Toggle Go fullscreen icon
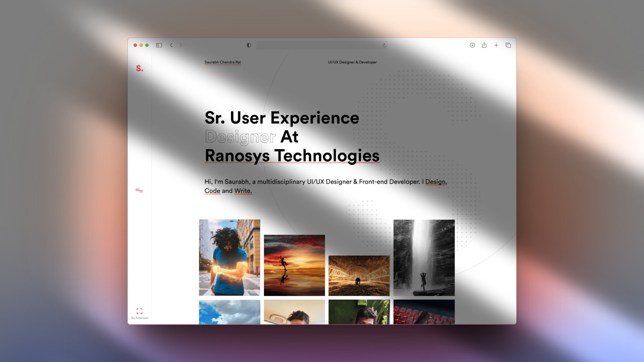The width and height of the screenshot is (644, 362). tap(140, 311)
